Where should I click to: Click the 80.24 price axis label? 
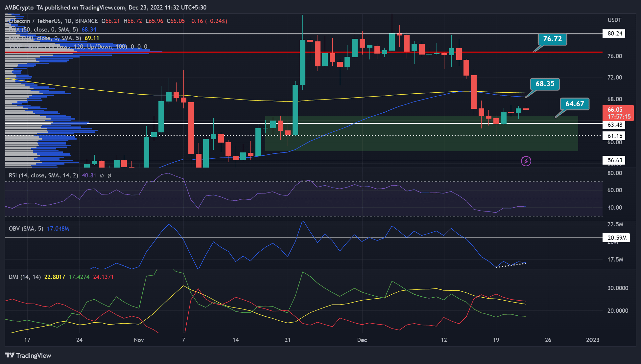tap(614, 34)
